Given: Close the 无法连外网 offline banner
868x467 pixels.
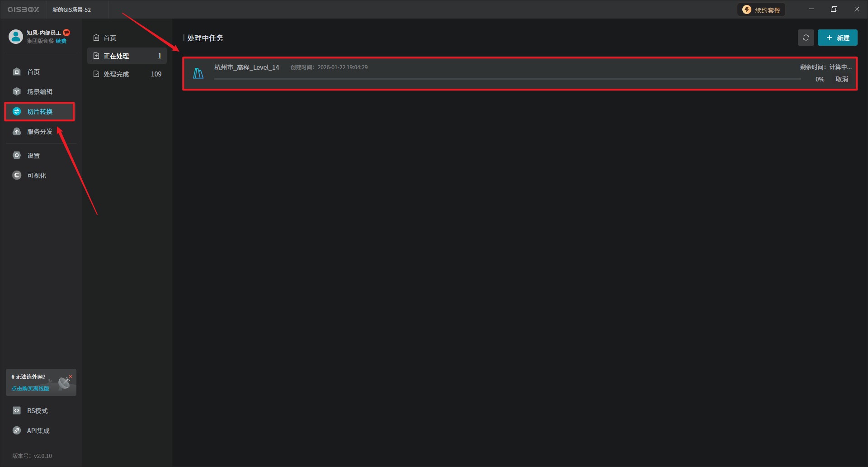Looking at the screenshot, I should [x=71, y=376].
